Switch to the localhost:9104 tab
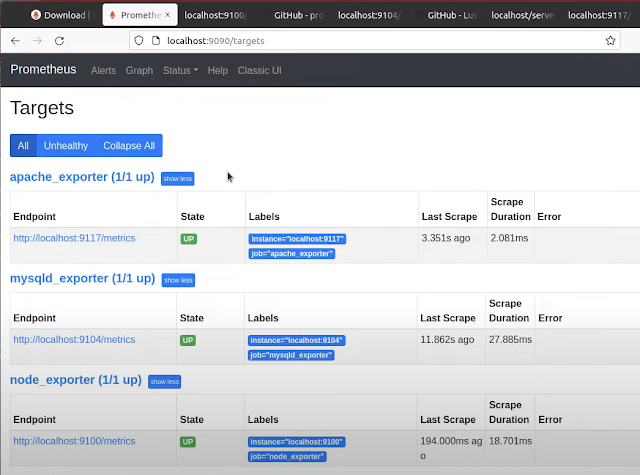 point(369,15)
